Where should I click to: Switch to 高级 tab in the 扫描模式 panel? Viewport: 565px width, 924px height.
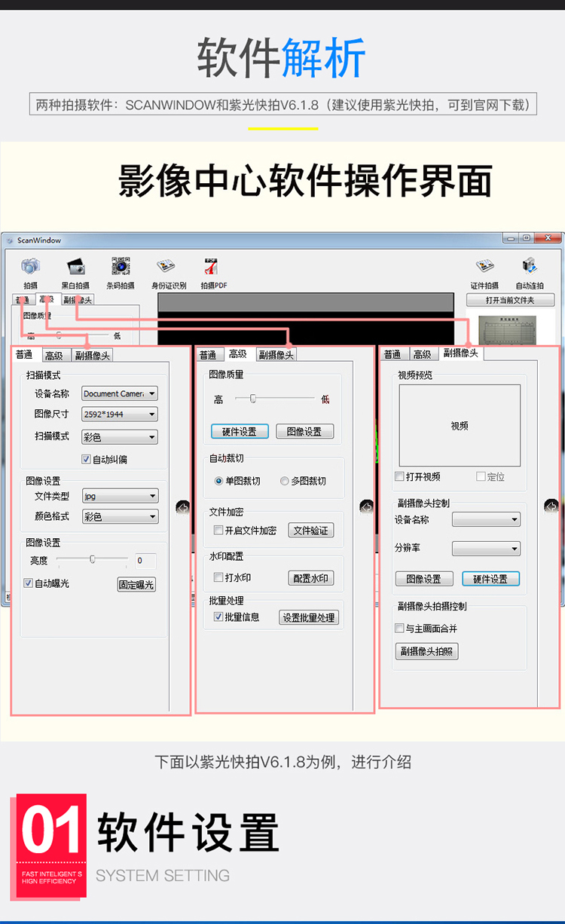click(53, 356)
